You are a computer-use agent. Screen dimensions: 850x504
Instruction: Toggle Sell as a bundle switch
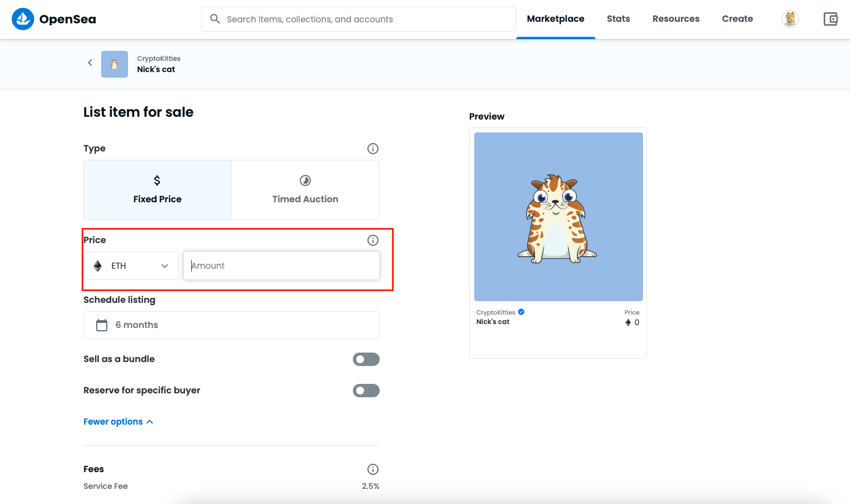coord(366,359)
